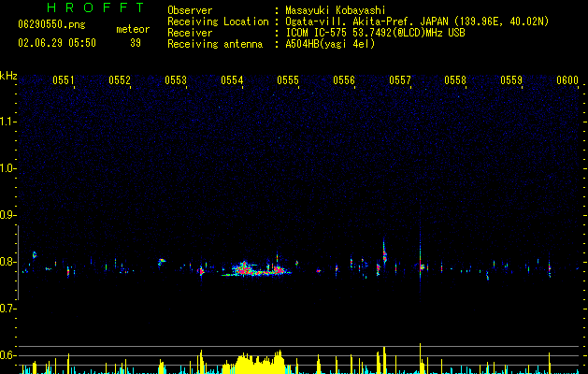
Task: Click the long meteor echo between 0554 and 0555
Action: coord(257,269)
